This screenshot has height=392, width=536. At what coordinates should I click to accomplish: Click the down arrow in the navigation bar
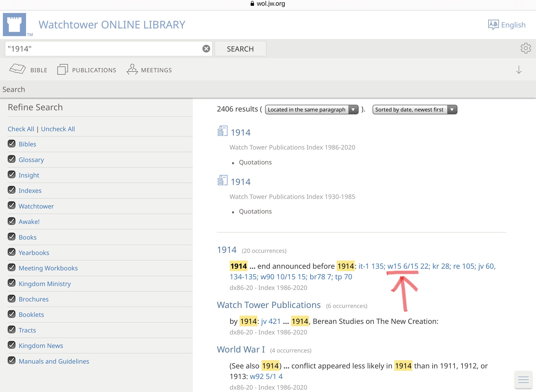[x=519, y=70]
